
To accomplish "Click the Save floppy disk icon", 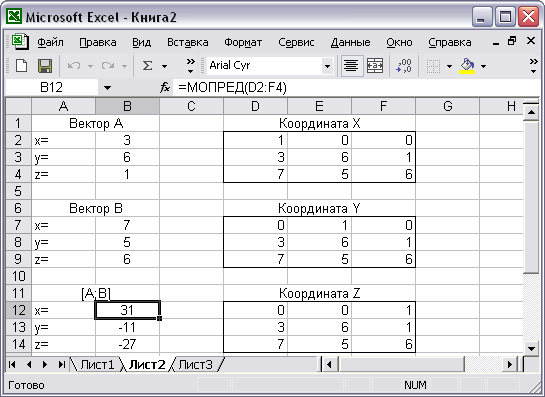I will click(x=45, y=66).
